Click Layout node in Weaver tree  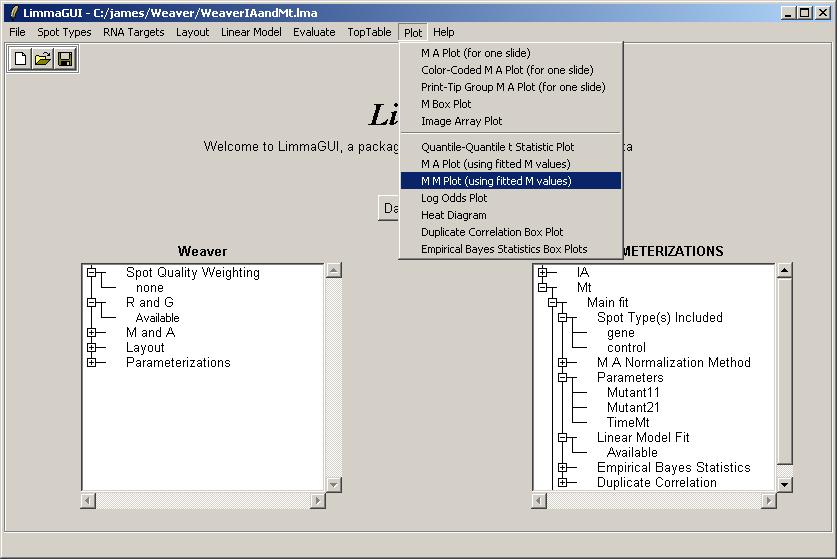[x=145, y=347]
